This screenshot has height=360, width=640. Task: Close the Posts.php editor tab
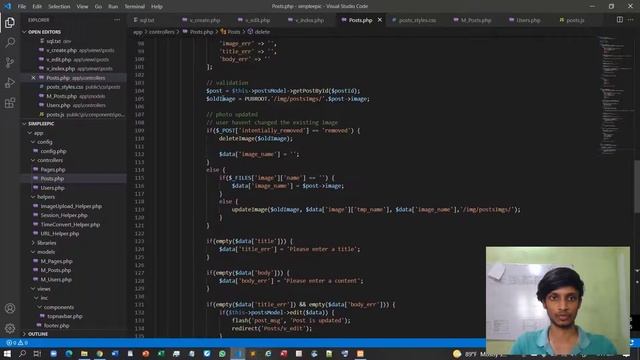(380, 20)
